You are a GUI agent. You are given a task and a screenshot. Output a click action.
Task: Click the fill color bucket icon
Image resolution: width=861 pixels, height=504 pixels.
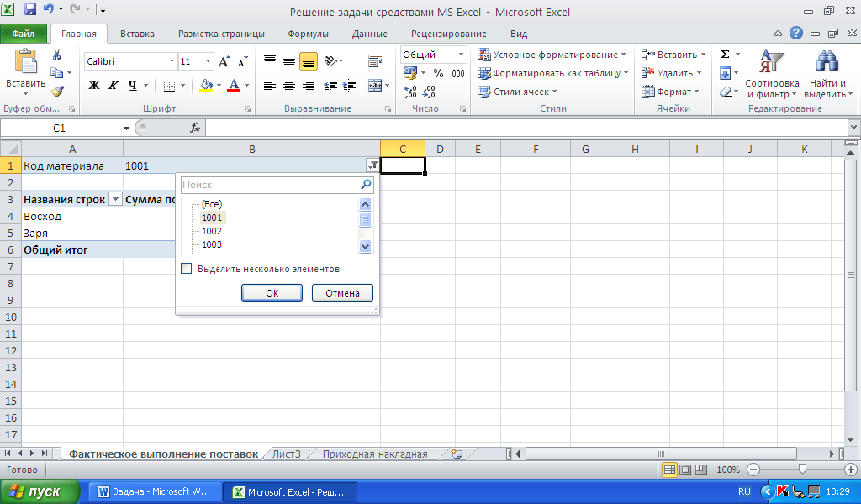pos(207,86)
